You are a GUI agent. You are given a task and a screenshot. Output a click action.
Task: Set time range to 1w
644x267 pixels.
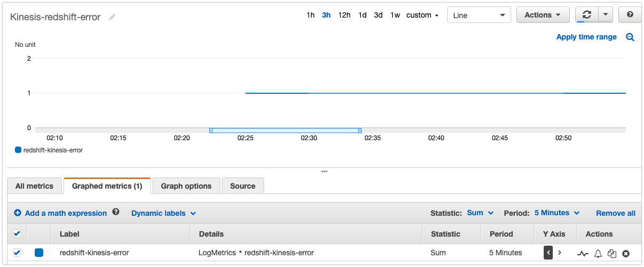coord(395,15)
